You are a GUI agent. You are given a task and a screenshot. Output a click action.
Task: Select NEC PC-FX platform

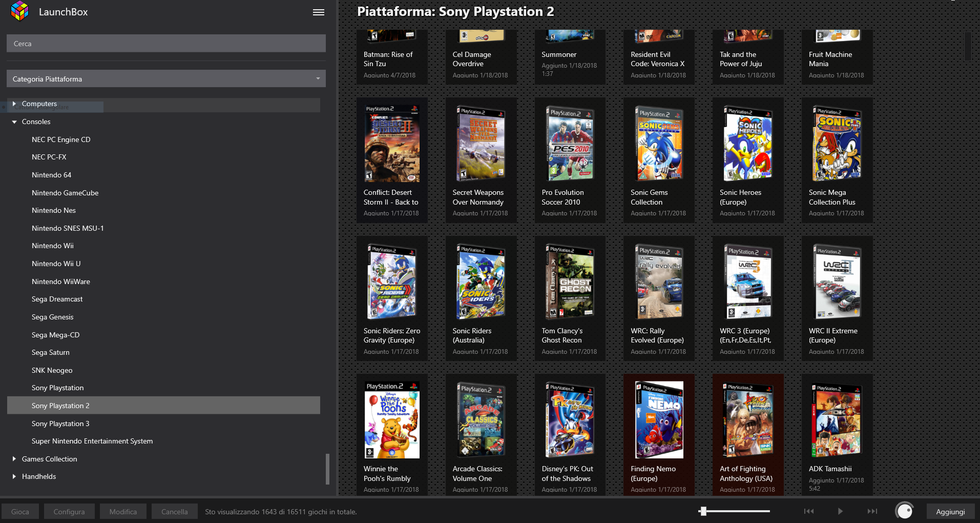pyautogui.click(x=49, y=157)
